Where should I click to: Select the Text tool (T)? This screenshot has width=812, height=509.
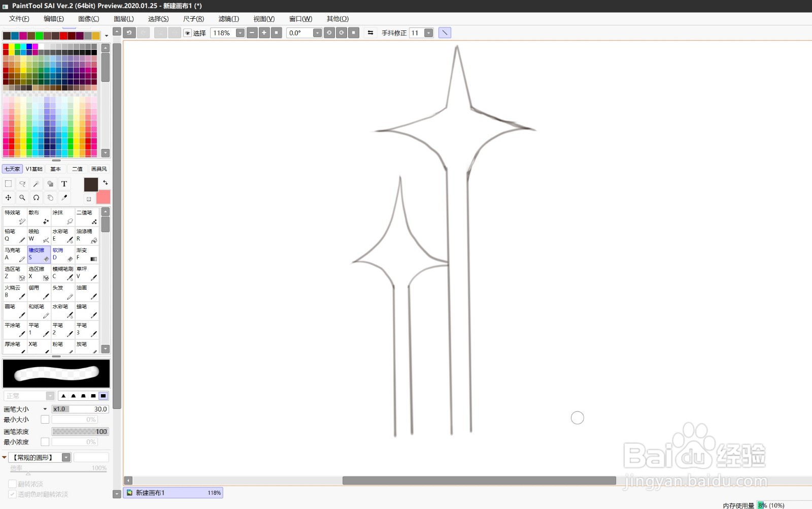(64, 184)
